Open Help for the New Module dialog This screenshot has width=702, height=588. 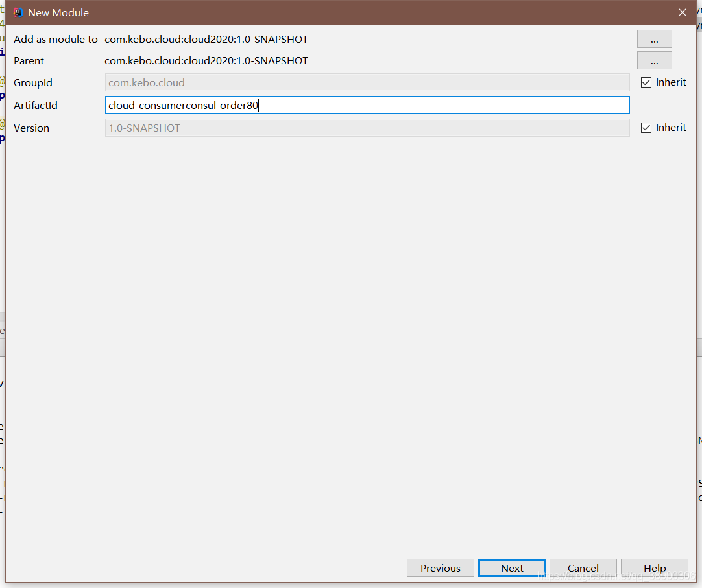654,568
